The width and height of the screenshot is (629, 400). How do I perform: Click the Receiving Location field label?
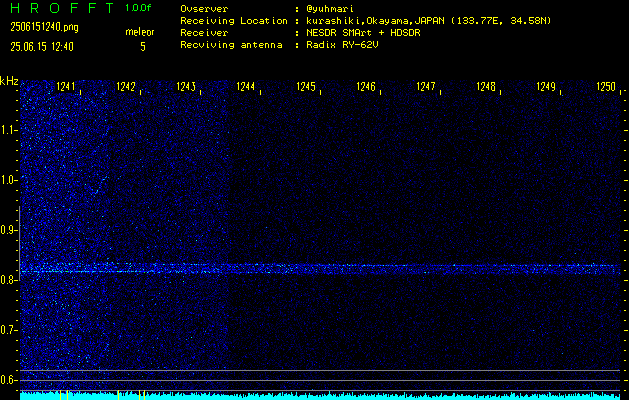tap(234, 21)
